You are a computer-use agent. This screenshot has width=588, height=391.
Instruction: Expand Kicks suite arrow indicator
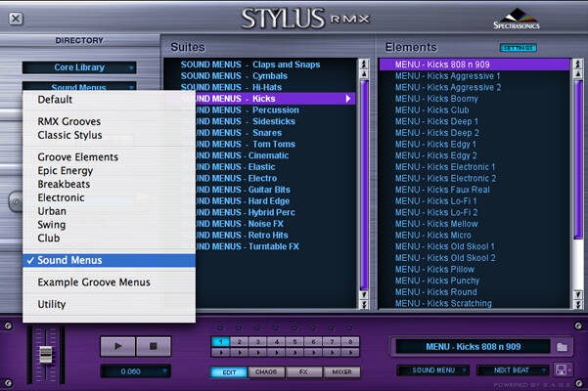point(348,99)
